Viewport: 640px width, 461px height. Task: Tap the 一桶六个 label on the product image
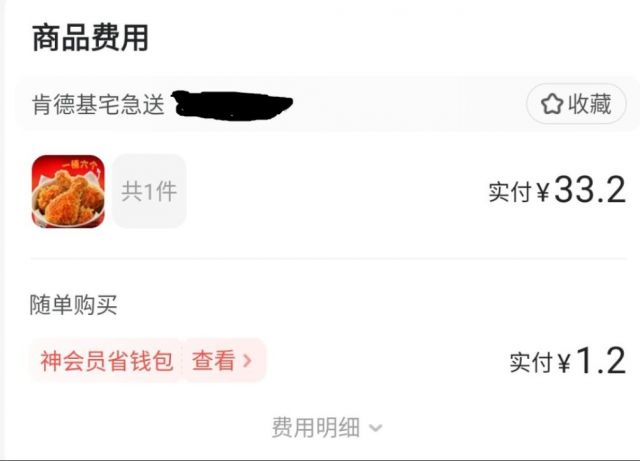pos(80,165)
